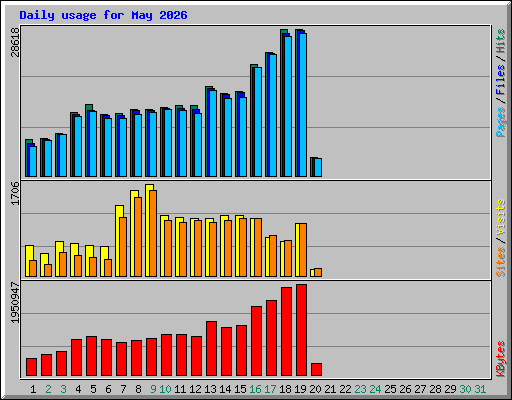Click day label 22 on the x-axis

pos(345,389)
